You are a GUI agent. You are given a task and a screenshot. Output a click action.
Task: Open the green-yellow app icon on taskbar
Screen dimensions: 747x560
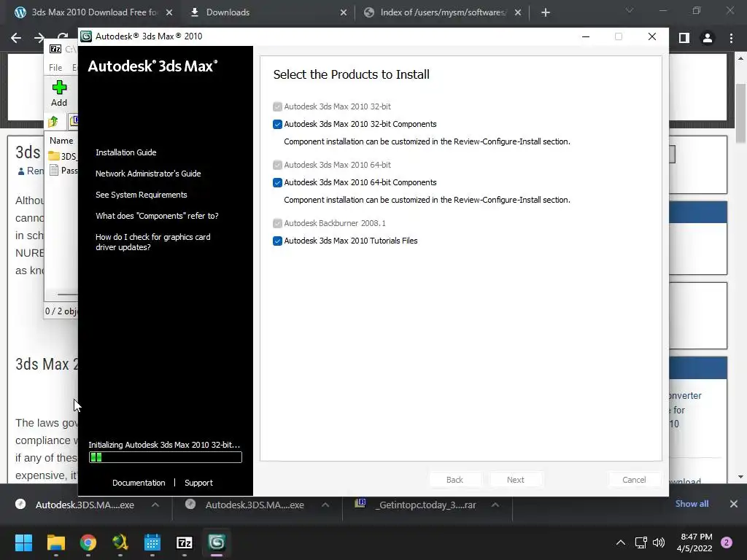tap(120, 542)
